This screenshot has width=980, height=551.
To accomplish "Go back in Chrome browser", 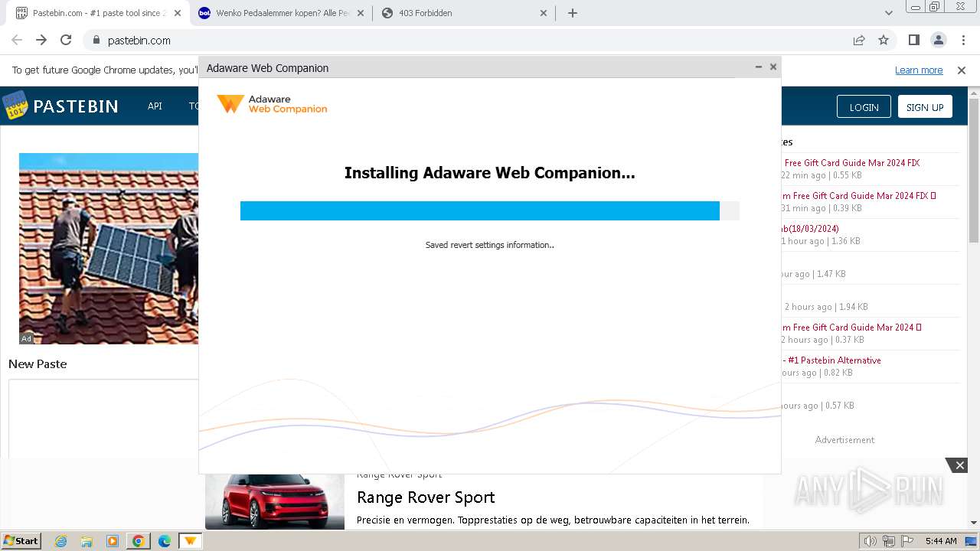I will (x=17, y=40).
